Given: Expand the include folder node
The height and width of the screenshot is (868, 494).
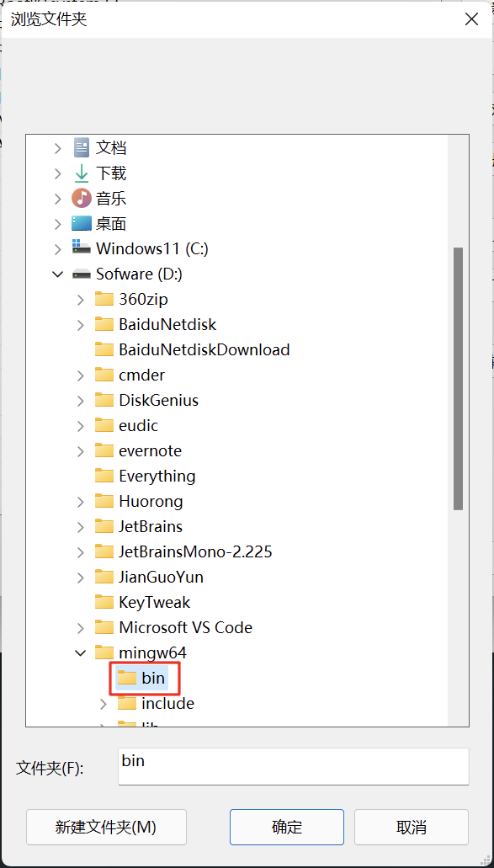Looking at the screenshot, I should point(104,703).
